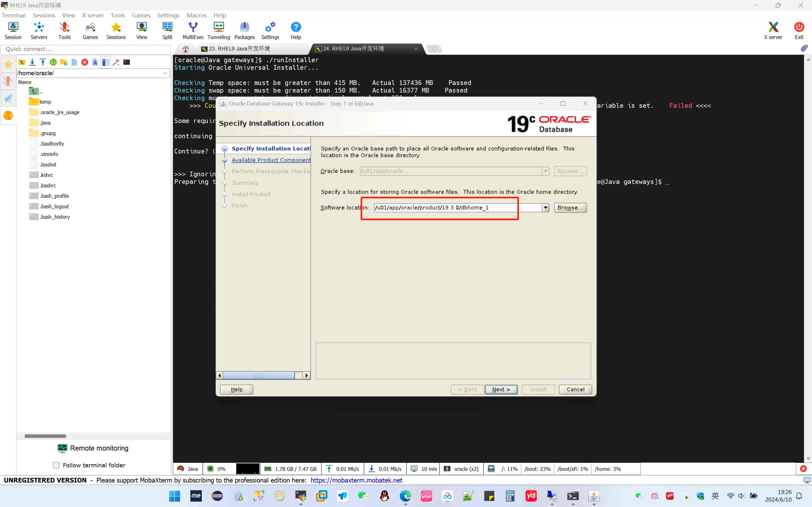
Task: Click the red delete icon in SFTP toolbar
Action: tap(84, 62)
